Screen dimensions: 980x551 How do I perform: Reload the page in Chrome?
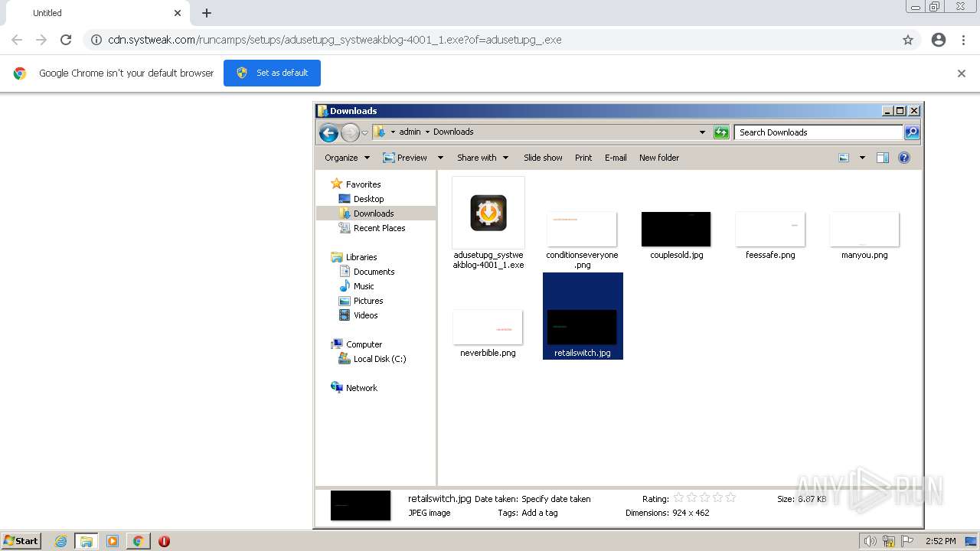pyautogui.click(x=66, y=40)
